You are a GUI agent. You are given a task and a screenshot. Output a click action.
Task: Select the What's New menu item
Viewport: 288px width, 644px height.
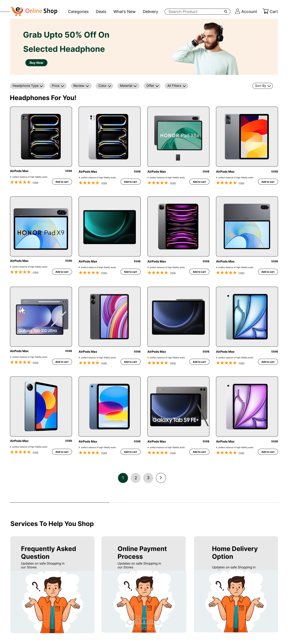[124, 11]
